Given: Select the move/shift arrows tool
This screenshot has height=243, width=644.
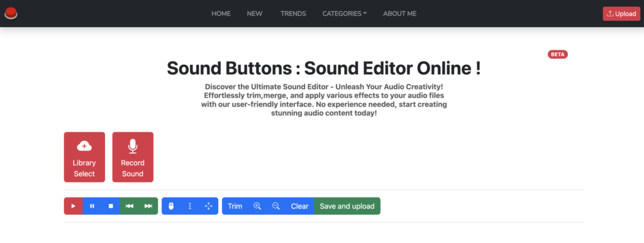Looking at the screenshot, I should click(209, 206).
